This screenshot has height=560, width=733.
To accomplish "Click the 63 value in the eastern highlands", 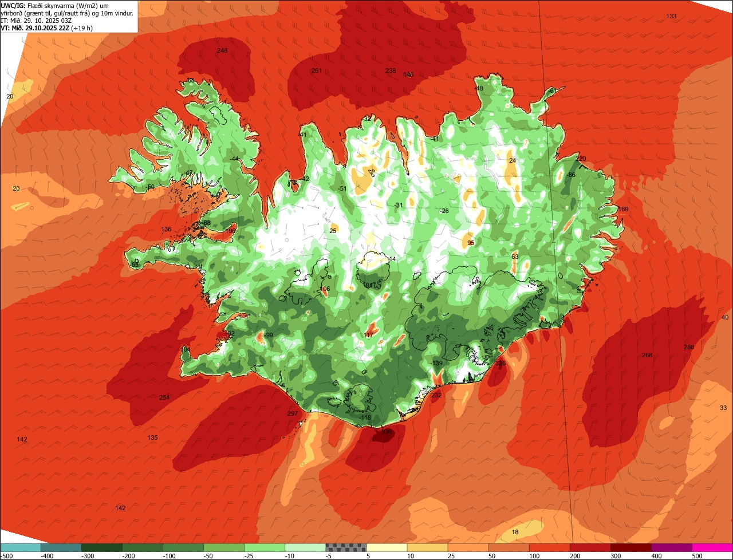I will (x=515, y=257).
